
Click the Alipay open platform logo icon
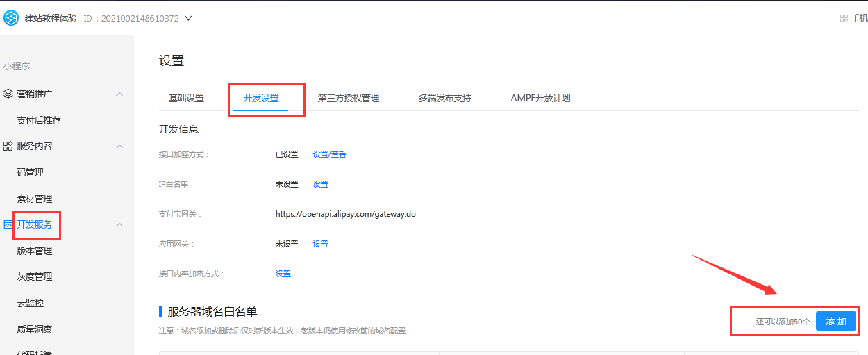point(11,18)
